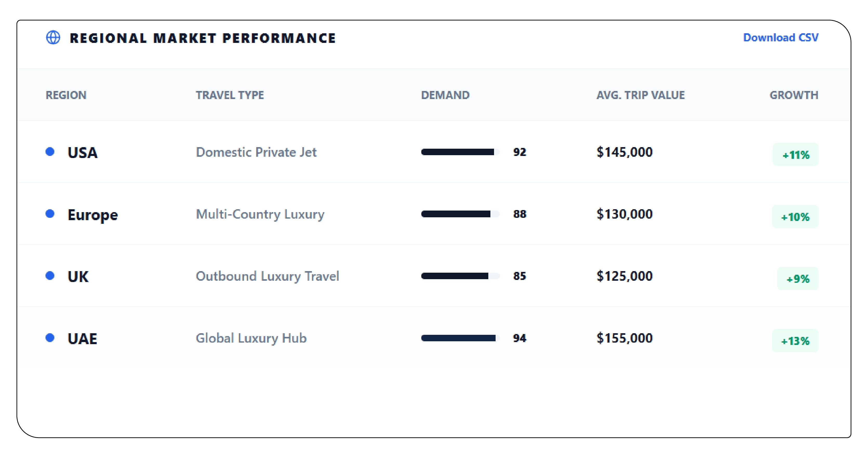Click the blue dot beside UAE

coord(50,338)
